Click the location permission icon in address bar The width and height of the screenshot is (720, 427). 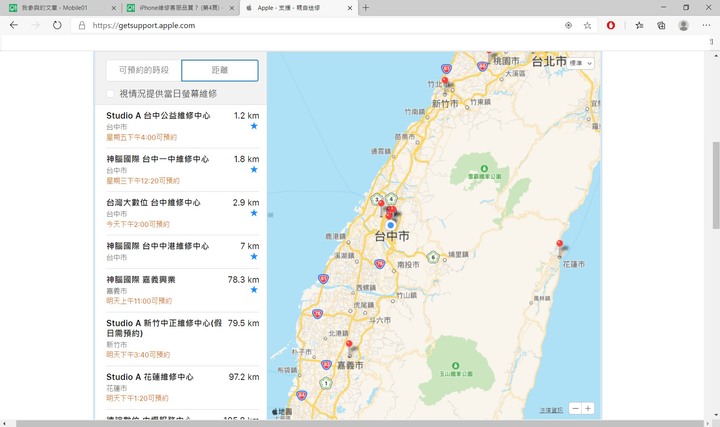point(568,25)
